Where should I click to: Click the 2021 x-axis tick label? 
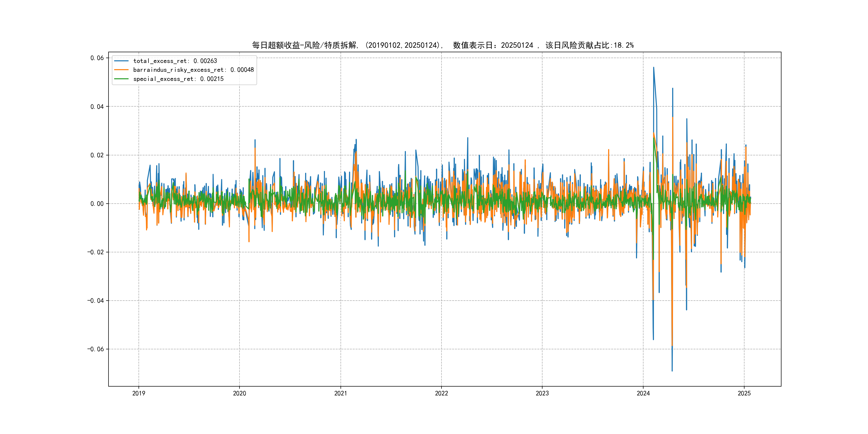pyautogui.click(x=340, y=393)
